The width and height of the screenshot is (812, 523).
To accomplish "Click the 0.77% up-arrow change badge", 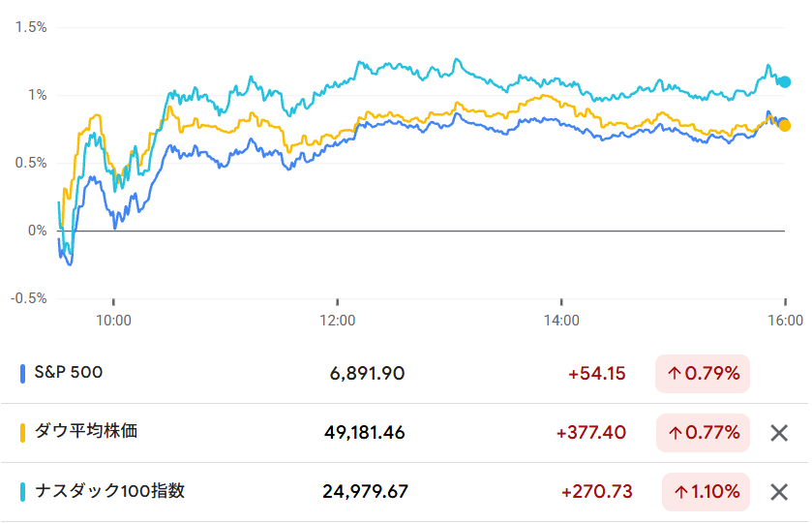I will click(x=703, y=433).
